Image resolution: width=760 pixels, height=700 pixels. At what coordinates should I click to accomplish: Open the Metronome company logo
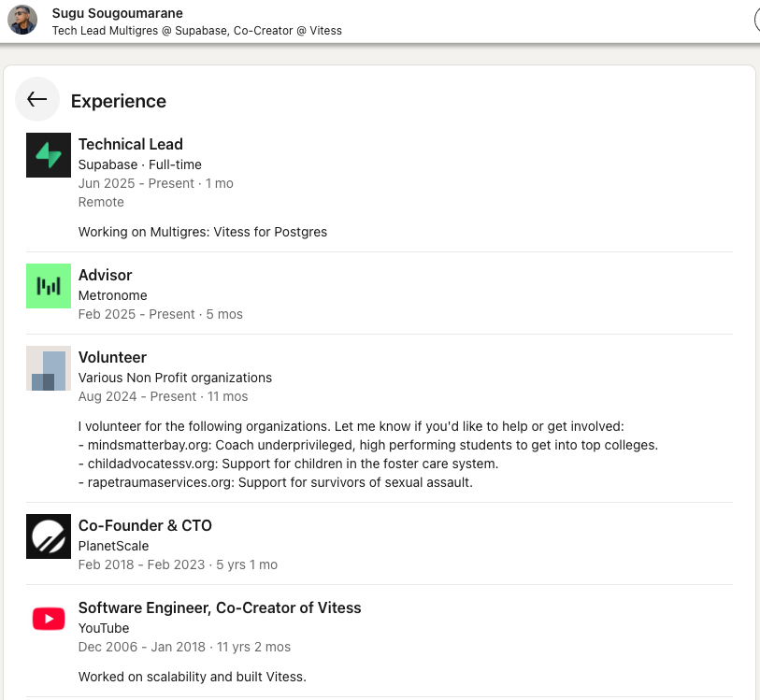(x=49, y=286)
